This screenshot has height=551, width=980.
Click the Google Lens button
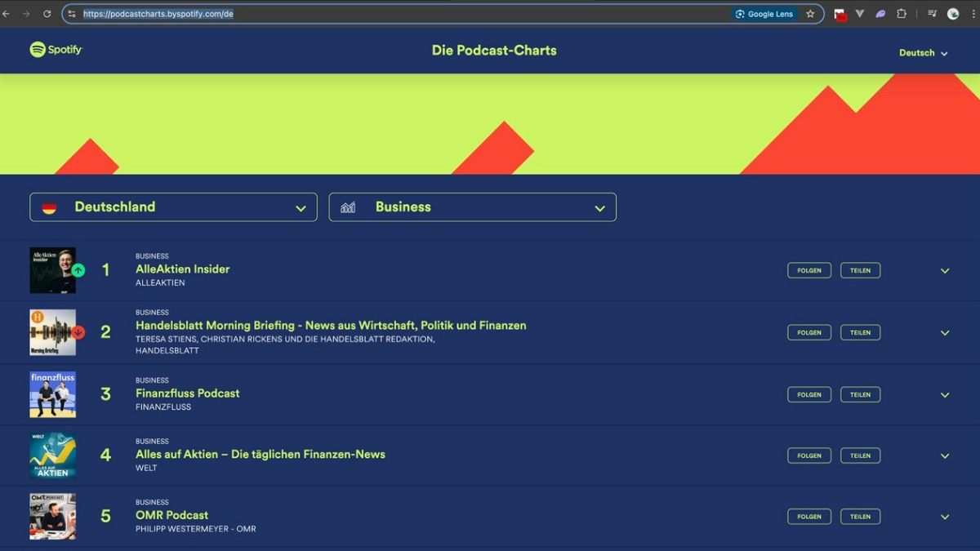(x=764, y=14)
